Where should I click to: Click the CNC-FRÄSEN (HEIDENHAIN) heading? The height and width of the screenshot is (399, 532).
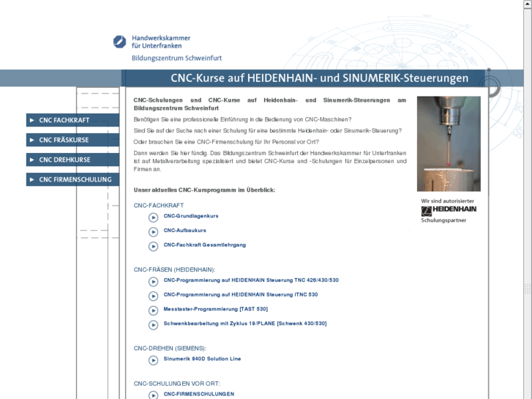(174, 269)
